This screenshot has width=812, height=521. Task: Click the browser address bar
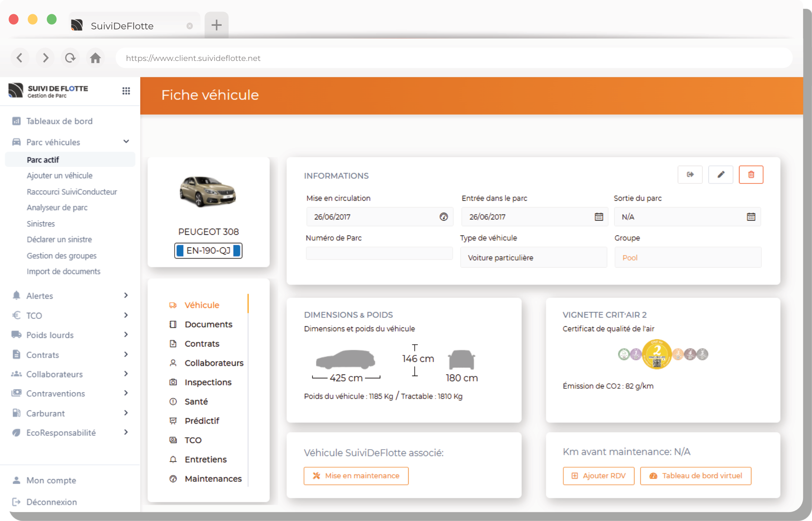click(x=454, y=58)
